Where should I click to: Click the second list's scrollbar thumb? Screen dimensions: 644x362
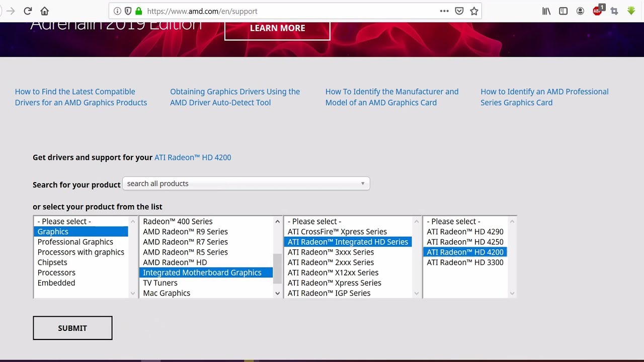[x=277, y=269]
